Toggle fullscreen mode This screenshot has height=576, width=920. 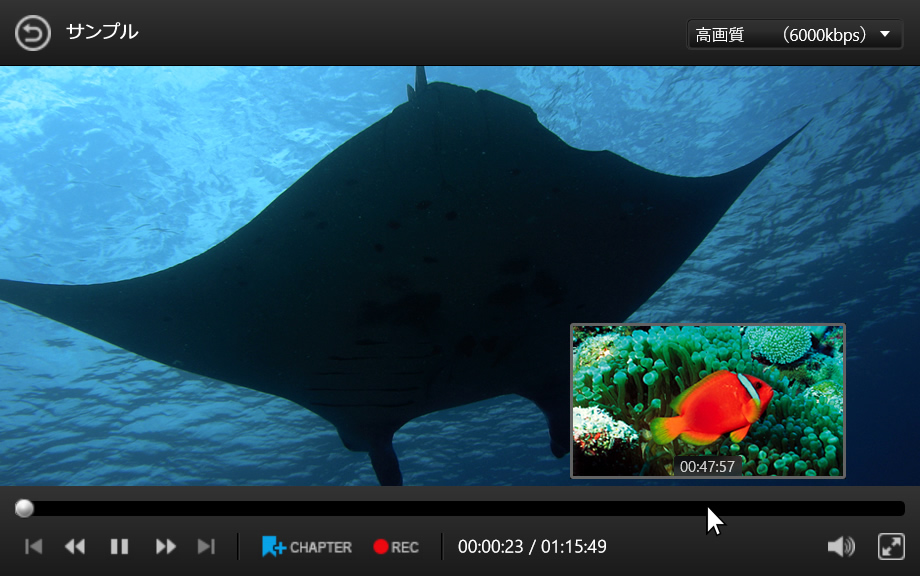(891, 547)
